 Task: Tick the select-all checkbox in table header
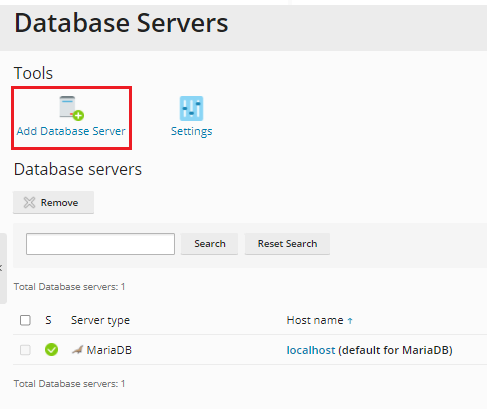(x=25, y=320)
